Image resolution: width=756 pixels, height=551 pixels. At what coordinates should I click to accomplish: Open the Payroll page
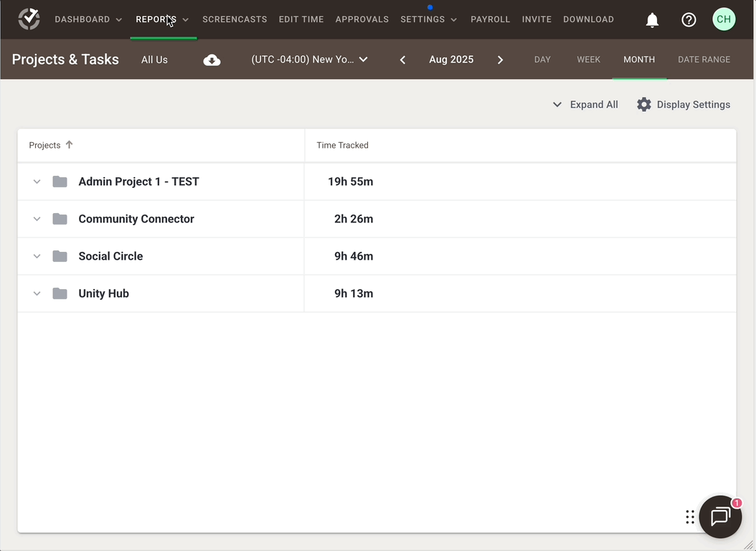[x=491, y=19]
